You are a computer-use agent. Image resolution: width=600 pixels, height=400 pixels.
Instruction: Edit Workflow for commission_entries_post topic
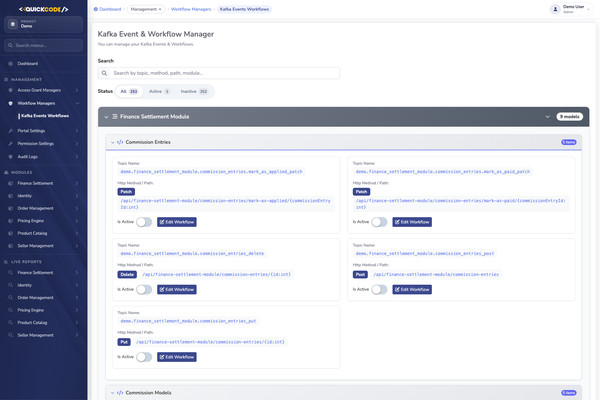point(412,290)
